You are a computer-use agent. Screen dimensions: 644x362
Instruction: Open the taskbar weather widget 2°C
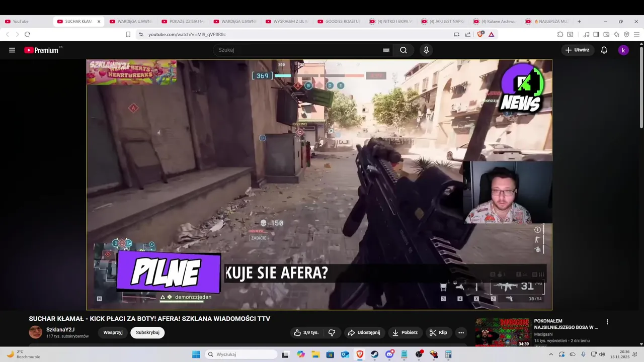23,354
